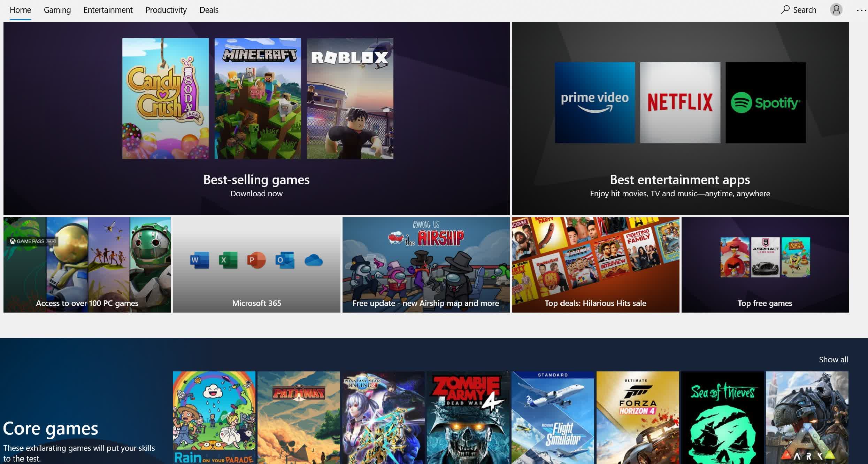Click the Microsoft 365 apps banner
Viewport: 868px width, 464px height.
(x=256, y=265)
